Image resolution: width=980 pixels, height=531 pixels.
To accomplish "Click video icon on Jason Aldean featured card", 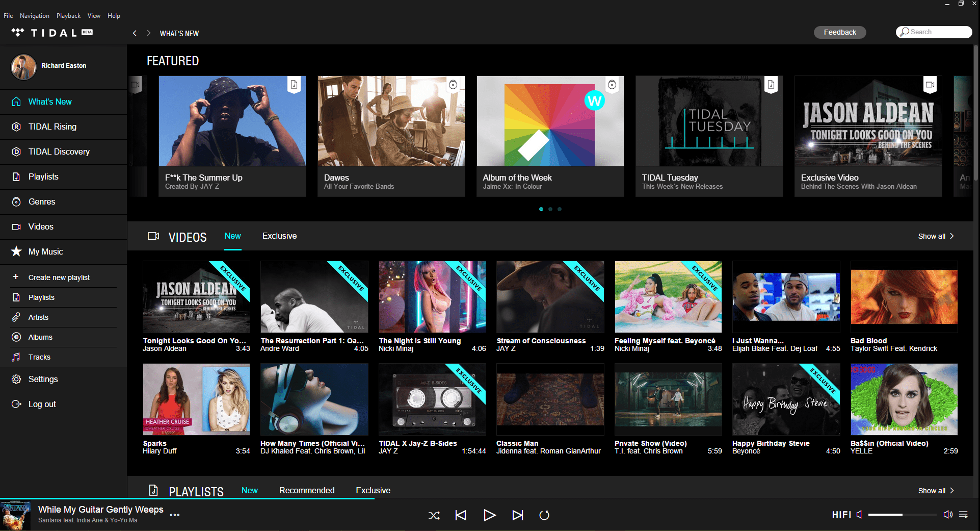I will (930, 85).
